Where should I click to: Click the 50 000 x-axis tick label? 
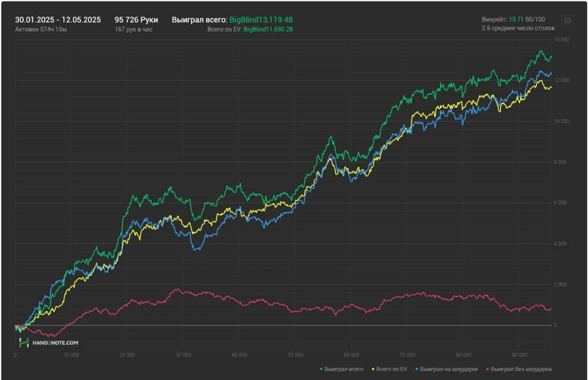tap(295, 355)
